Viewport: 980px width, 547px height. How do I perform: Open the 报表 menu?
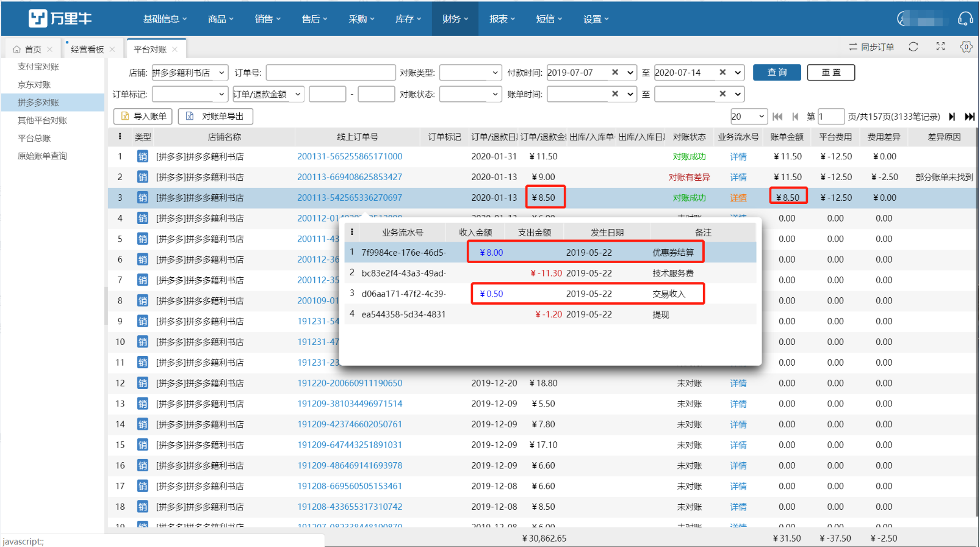502,19
